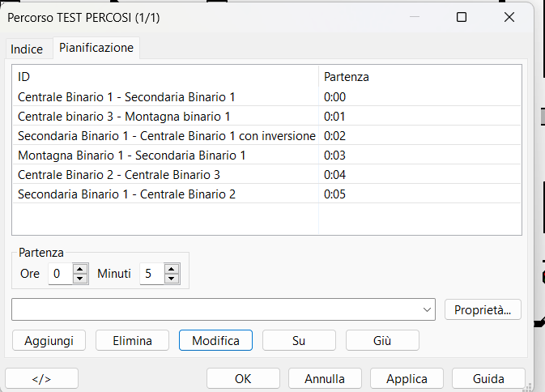This screenshot has height=392, width=545.
Task: Move entry up with Su button
Action: coord(299,340)
